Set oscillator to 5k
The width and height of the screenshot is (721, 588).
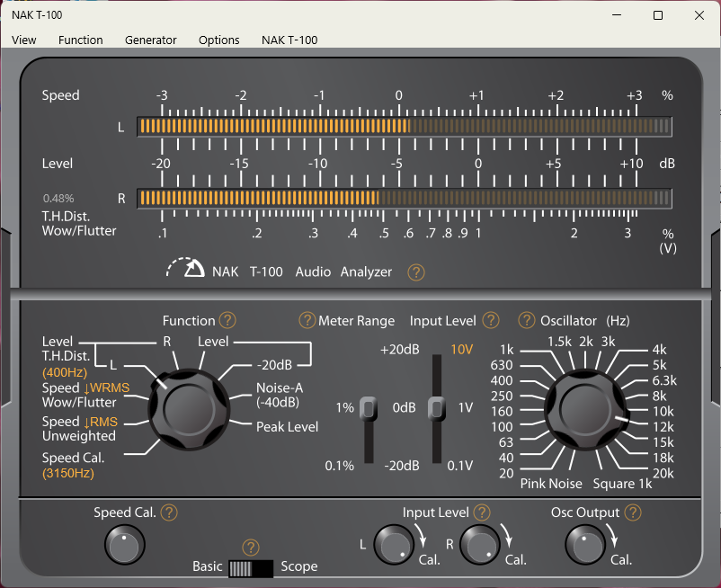tap(659, 365)
